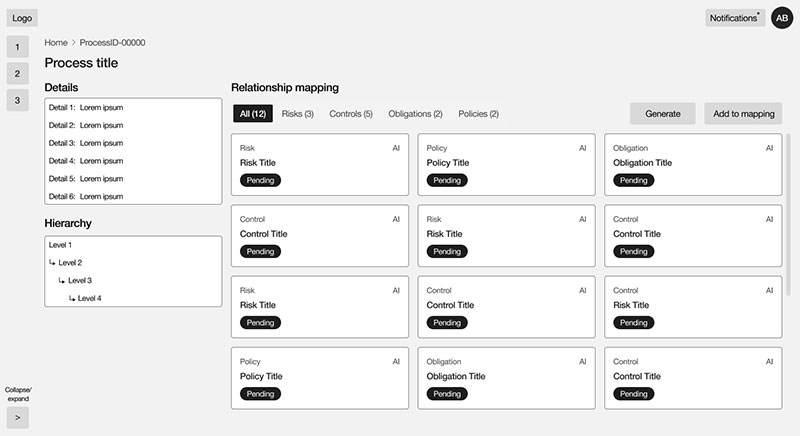Click the Detail 2: Lorem ipsum row

133,125
